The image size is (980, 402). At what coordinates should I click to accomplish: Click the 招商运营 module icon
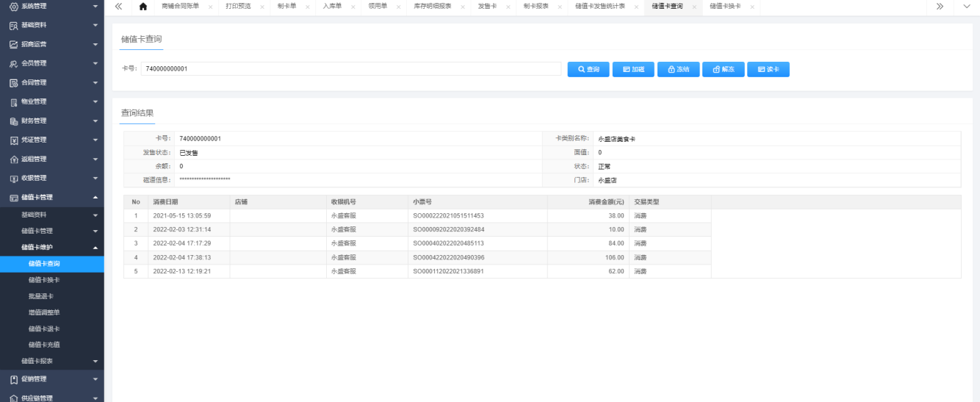tap(13, 44)
